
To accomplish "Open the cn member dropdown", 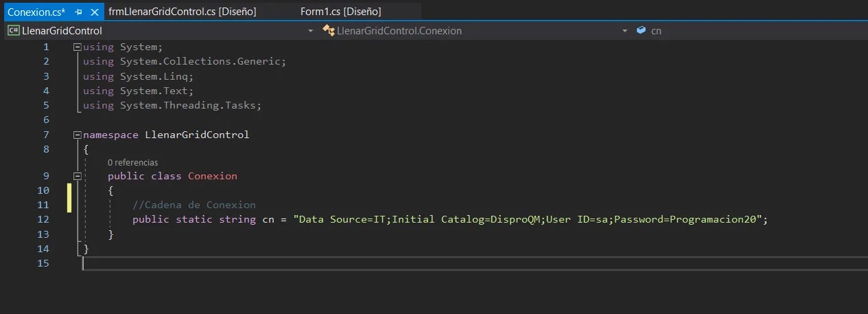I will [x=749, y=31].
